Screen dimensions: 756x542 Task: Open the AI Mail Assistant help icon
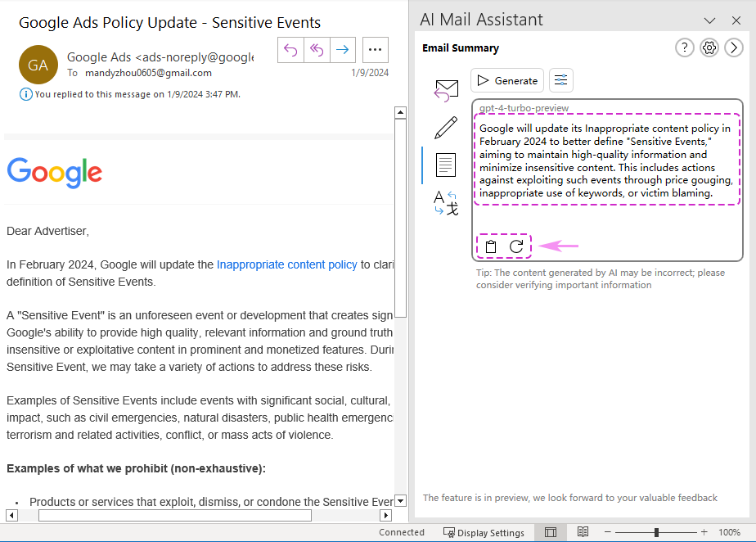tap(684, 48)
